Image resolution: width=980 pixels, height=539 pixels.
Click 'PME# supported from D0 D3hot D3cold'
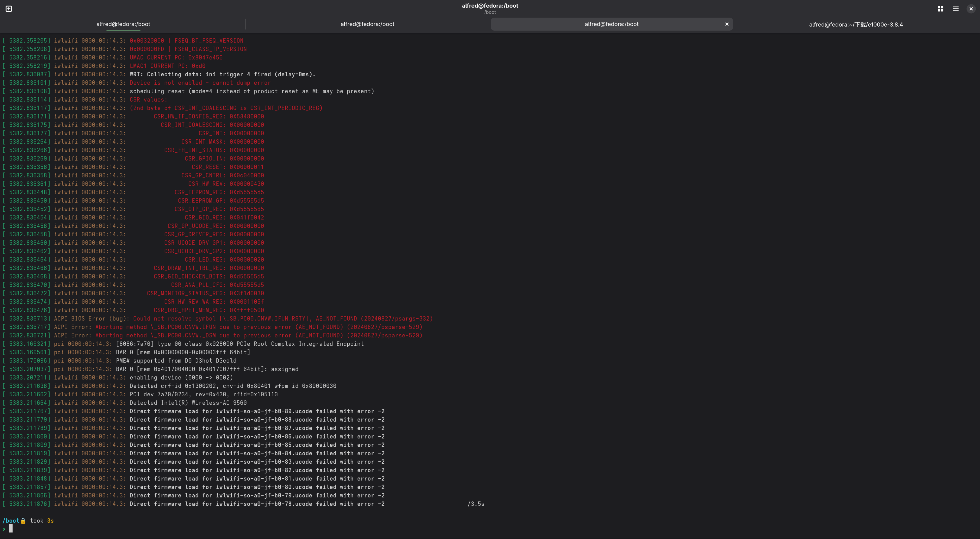pos(176,361)
